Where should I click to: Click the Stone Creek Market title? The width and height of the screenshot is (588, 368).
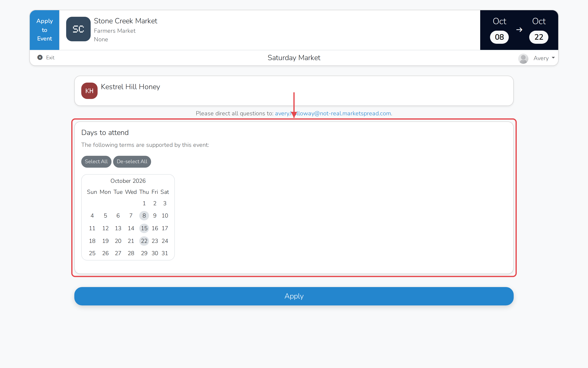126,21
